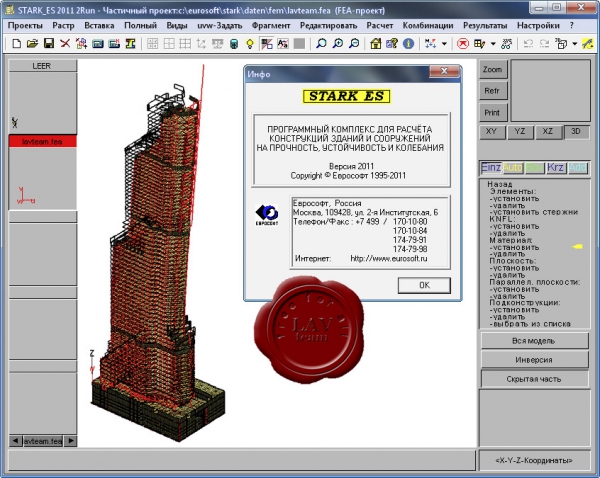Switch to YZ view
Image resolution: width=600 pixels, height=478 pixels.
pos(520,132)
